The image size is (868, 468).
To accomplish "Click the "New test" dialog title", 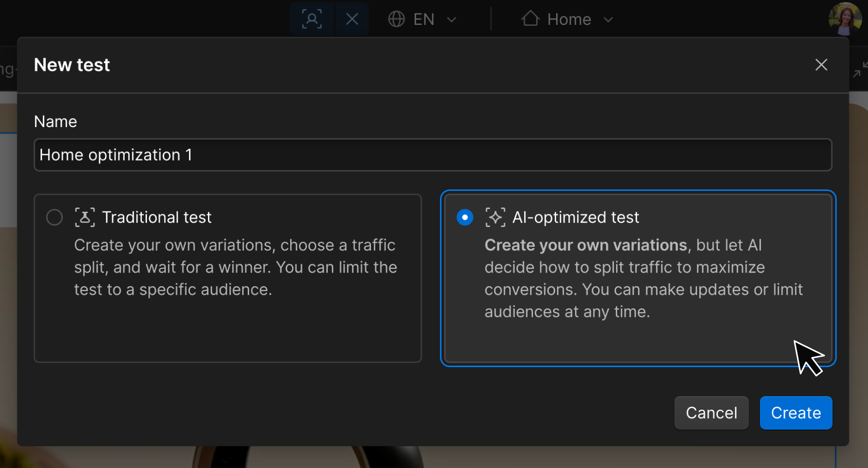I will click(72, 65).
